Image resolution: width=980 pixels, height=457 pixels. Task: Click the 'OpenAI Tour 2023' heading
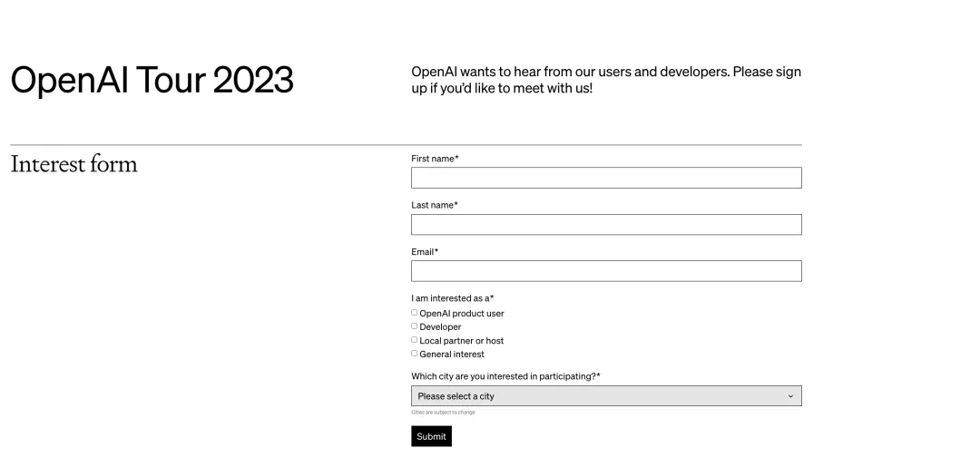[152, 81]
